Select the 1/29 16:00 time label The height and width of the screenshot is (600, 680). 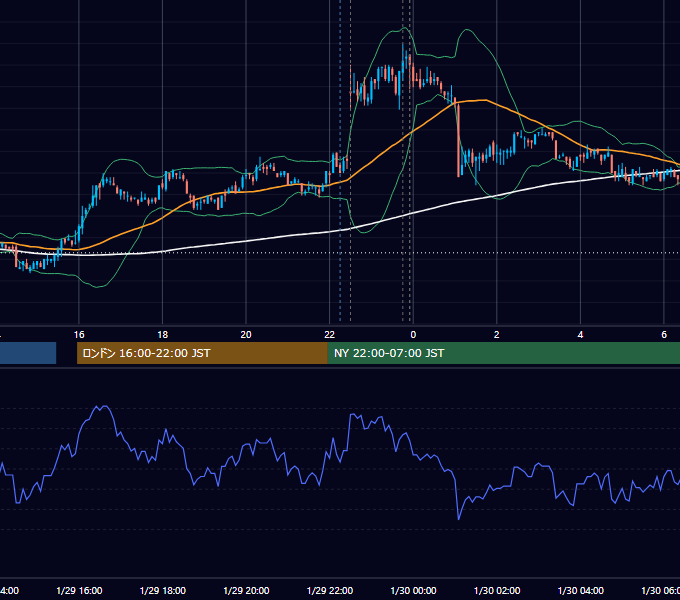(79, 591)
